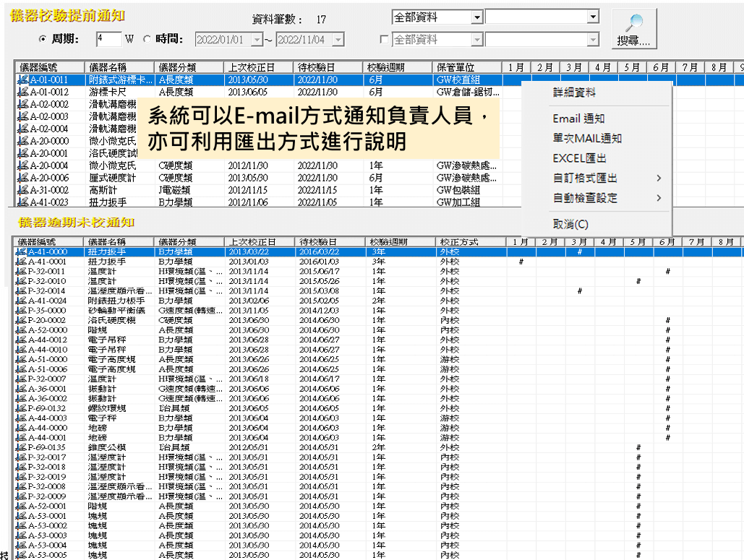Select EXCEL匯出 in the context menu
The width and height of the screenshot is (744, 560).
tap(579, 158)
